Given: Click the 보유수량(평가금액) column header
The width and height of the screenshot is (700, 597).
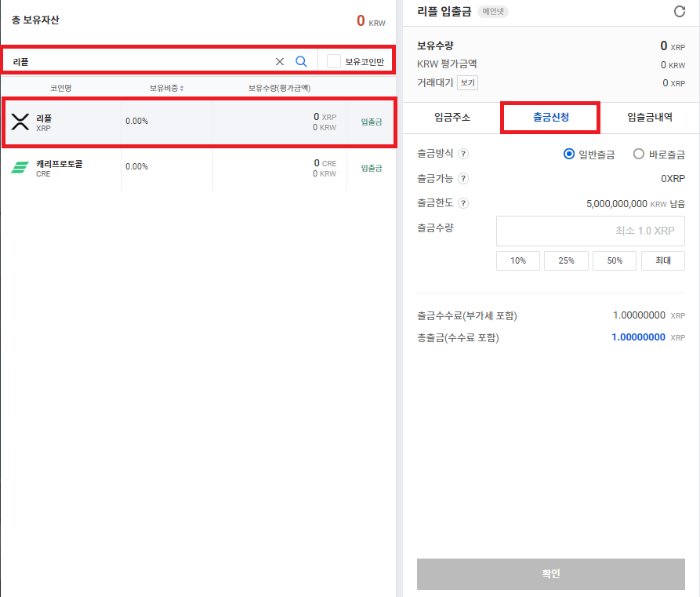Looking at the screenshot, I should tap(280, 89).
